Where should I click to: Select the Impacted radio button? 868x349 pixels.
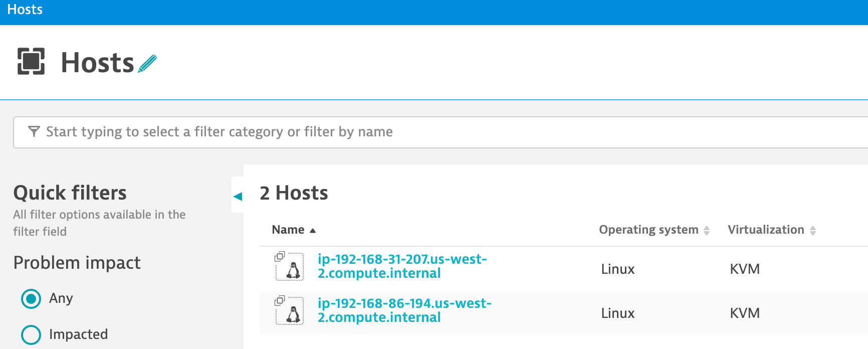[x=31, y=334]
